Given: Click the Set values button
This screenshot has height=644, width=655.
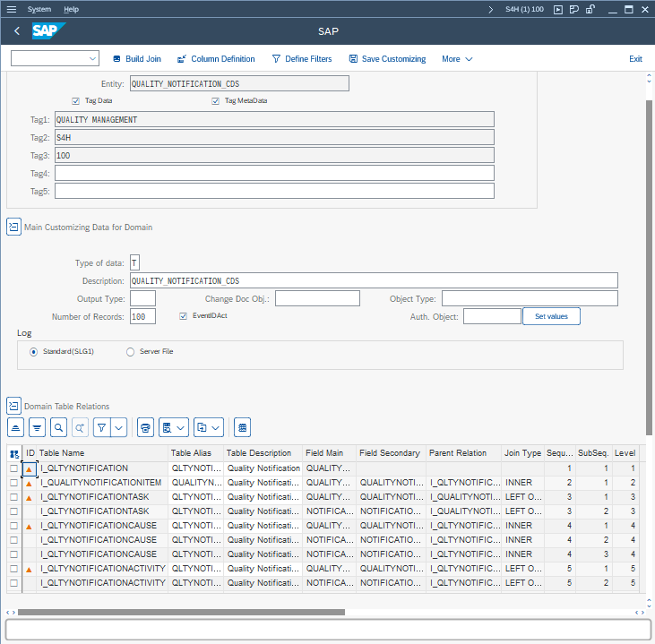Looking at the screenshot, I should click(x=551, y=316).
